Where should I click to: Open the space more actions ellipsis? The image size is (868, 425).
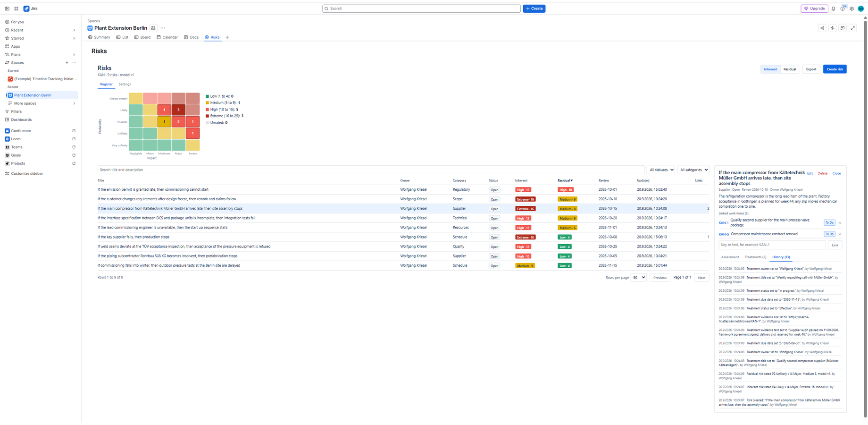pyautogui.click(x=163, y=28)
